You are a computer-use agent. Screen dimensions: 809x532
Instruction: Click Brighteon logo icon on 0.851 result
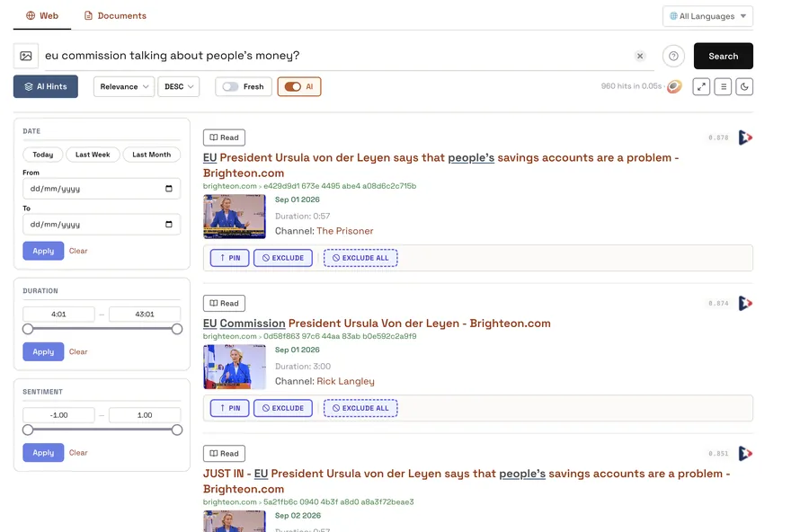[x=745, y=454]
